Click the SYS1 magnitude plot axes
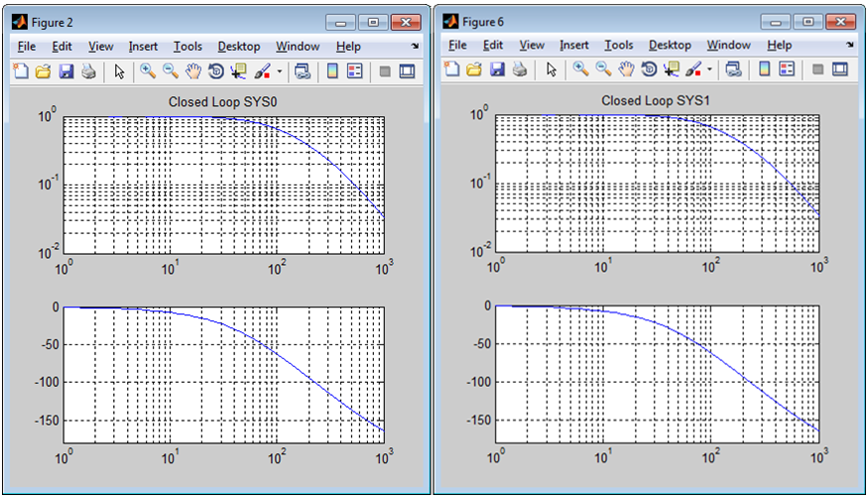 pyautogui.click(x=657, y=184)
